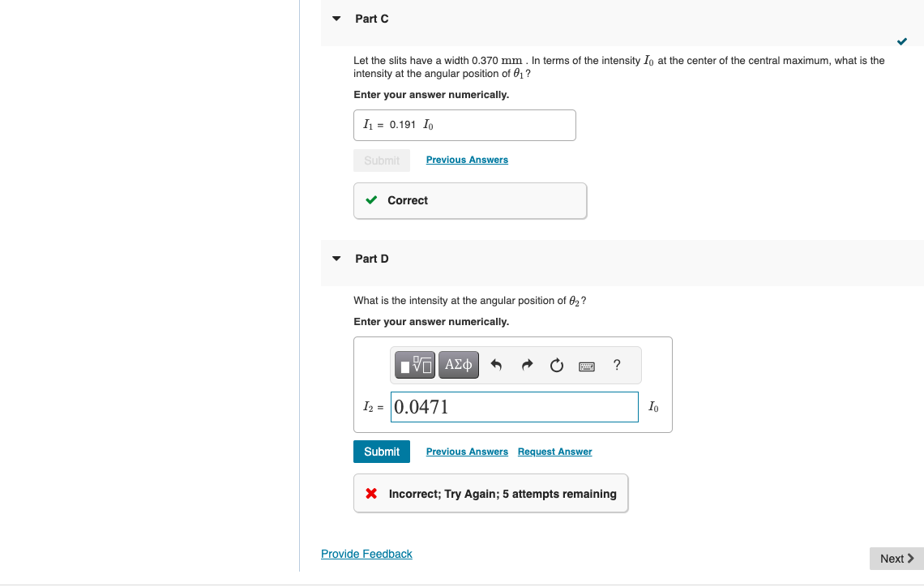Screen dimensions: 924x587
Task: Open the Provide Feedback link
Action: pos(366,554)
